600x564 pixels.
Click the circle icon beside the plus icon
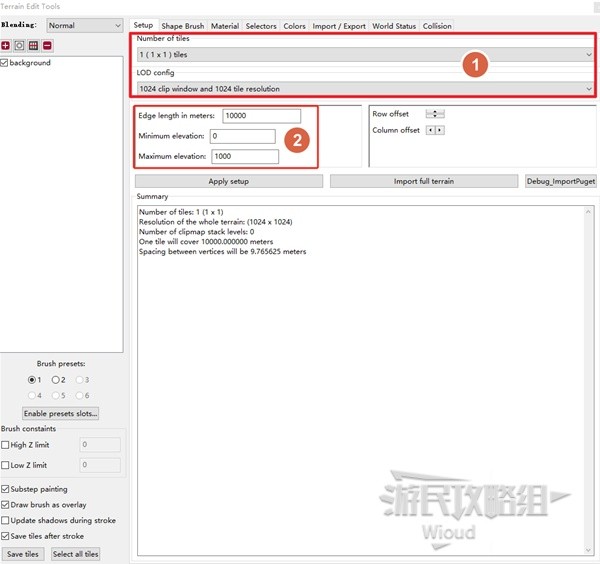(x=19, y=46)
